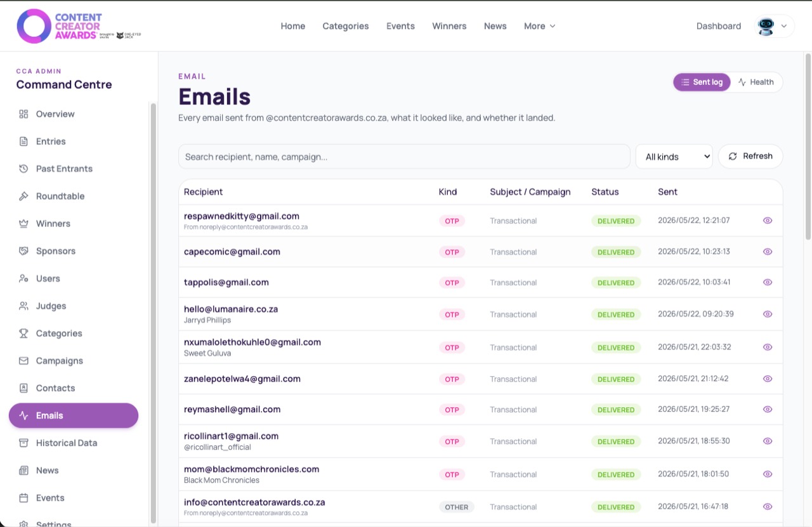Expand the More navigation menu
The height and width of the screenshot is (527, 812).
(x=539, y=26)
